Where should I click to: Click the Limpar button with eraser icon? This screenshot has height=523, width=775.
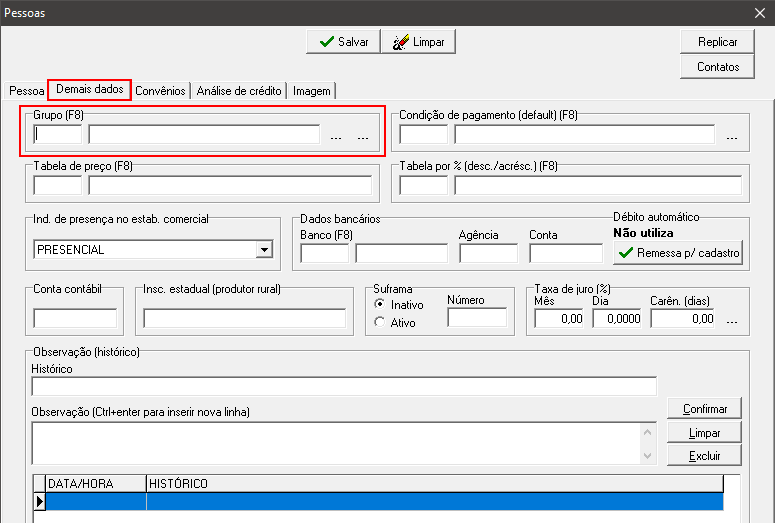click(x=418, y=42)
